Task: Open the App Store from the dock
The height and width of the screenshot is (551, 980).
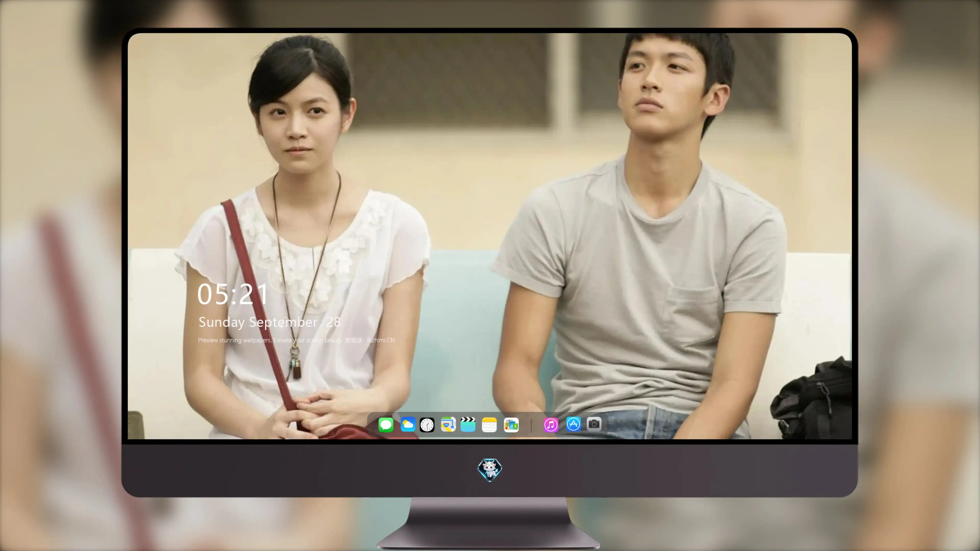Action: tap(573, 424)
